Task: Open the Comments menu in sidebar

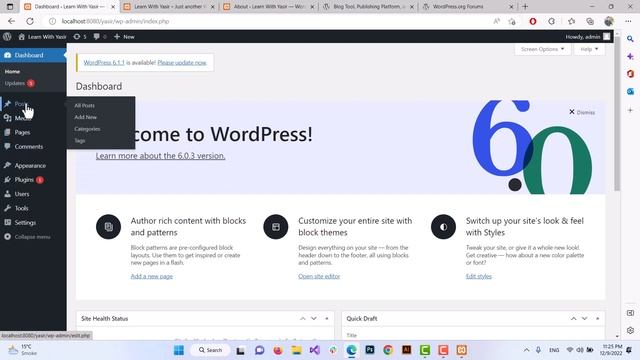Action: point(29,147)
